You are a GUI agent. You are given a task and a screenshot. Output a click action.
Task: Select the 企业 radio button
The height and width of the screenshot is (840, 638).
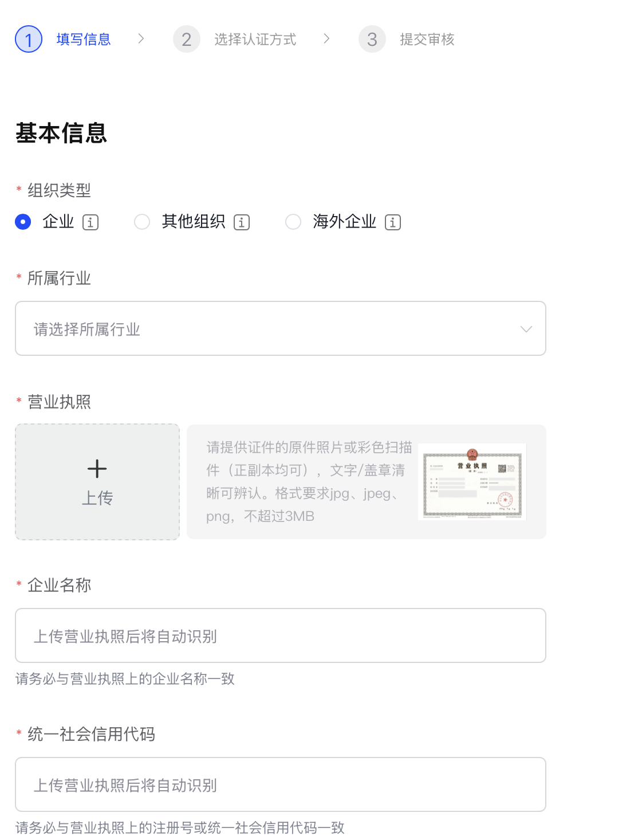23,222
